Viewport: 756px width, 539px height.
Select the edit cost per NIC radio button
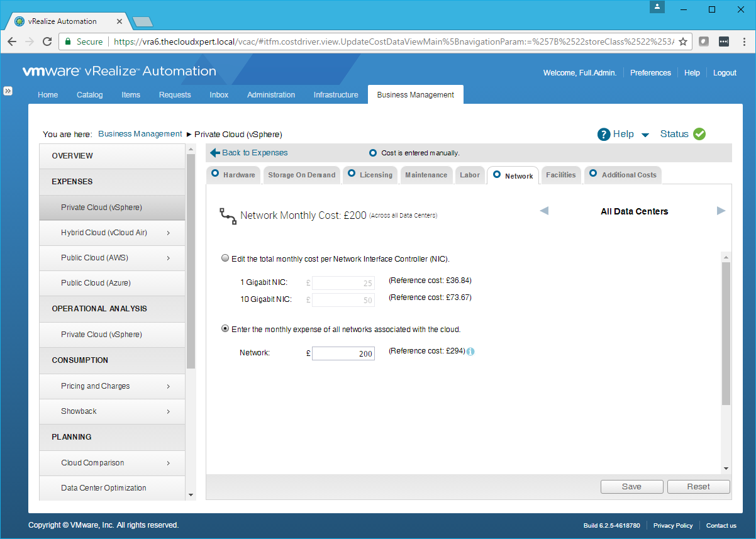click(225, 258)
